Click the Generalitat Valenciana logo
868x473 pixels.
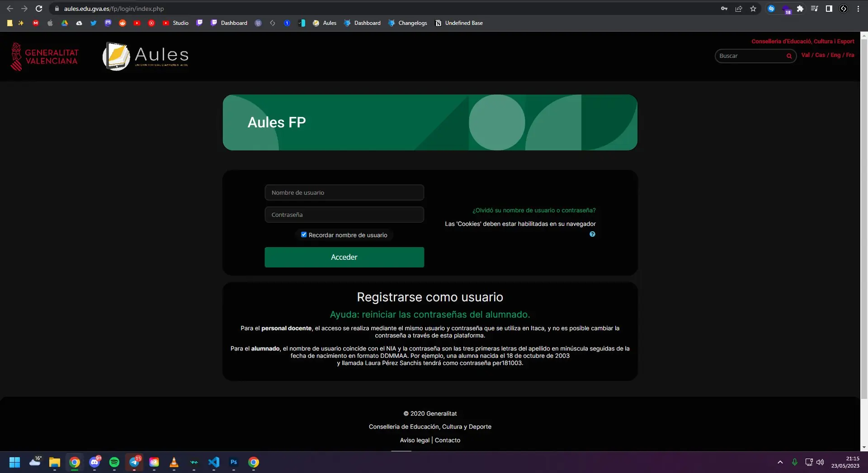coord(44,57)
